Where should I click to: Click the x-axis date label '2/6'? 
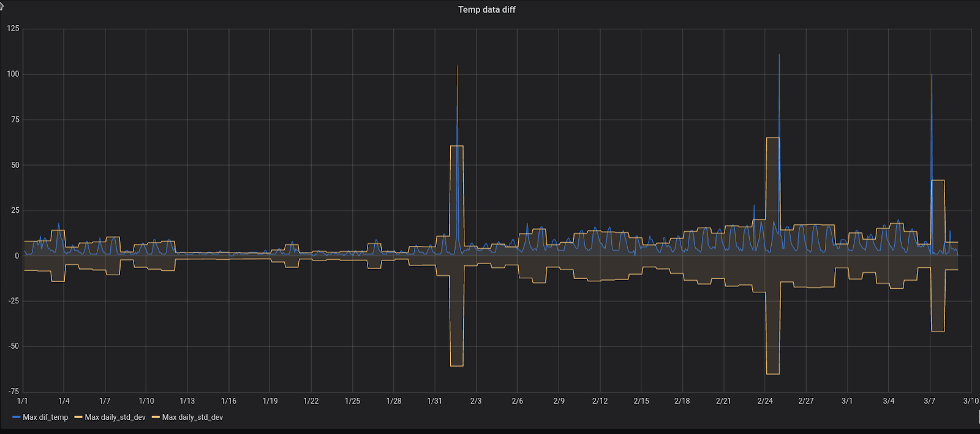coord(518,401)
